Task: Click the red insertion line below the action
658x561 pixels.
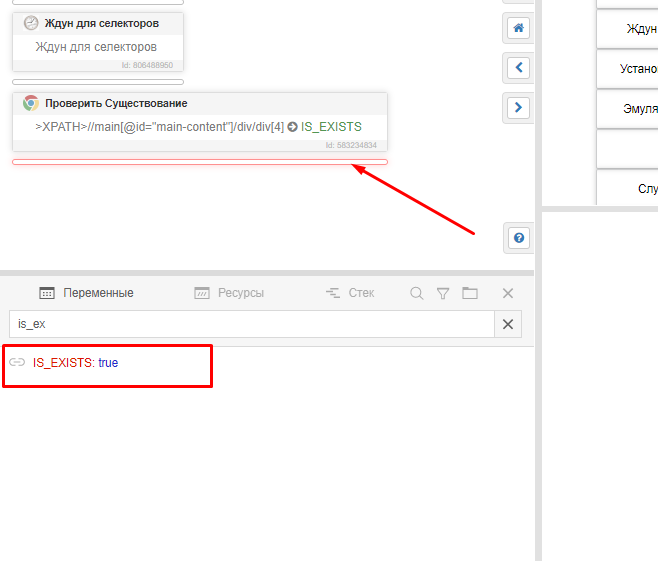Action: pyautogui.click(x=200, y=162)
